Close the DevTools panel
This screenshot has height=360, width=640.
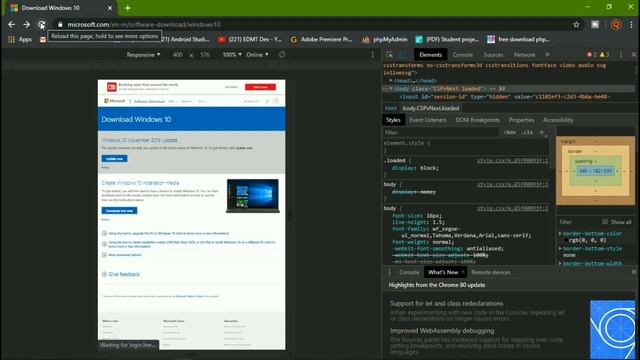[634, 55]
